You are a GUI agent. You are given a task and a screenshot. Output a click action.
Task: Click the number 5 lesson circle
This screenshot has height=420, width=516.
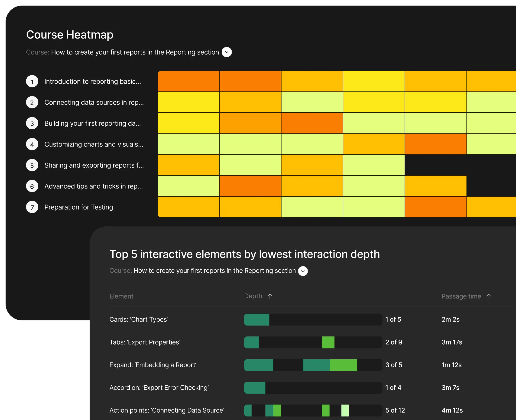coord(32,165)
